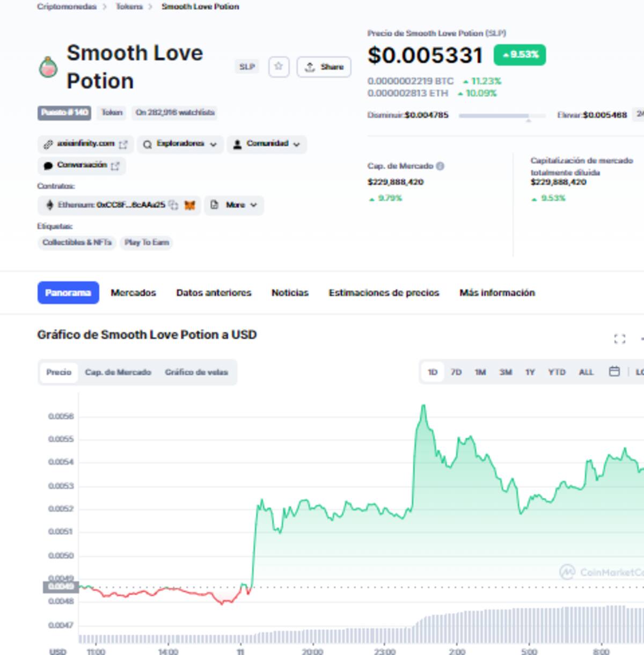Expand the Comunidad dropdown
The height and width of the screenshot is (655, 644).
click(267, 144)
